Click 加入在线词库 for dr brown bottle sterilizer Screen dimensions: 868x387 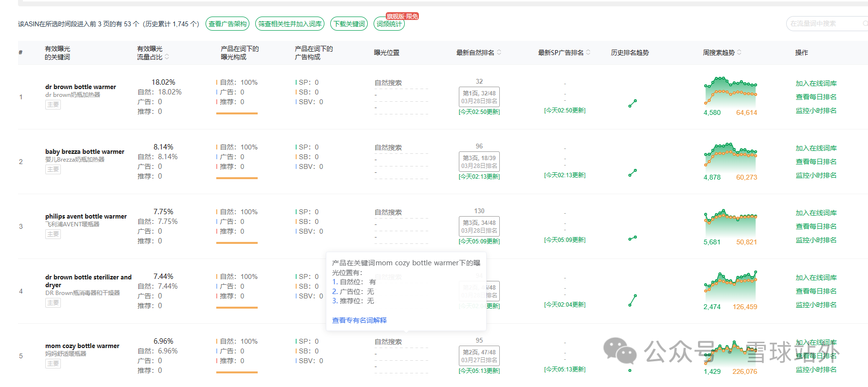[816, 278]
